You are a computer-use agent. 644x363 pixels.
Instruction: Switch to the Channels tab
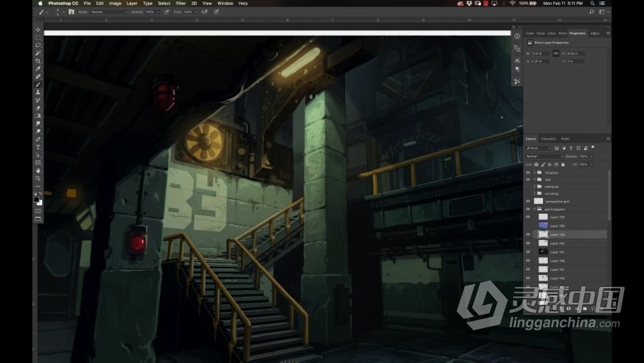tap(549, 139)
